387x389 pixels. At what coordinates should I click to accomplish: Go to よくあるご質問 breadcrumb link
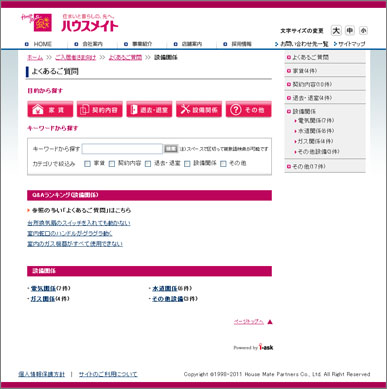coord(125,58)
